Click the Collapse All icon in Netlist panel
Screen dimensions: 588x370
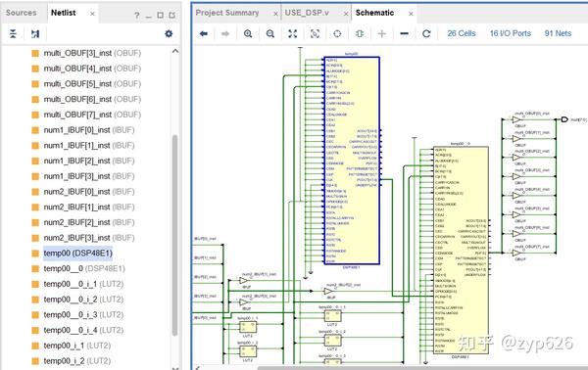click(13, 34)
